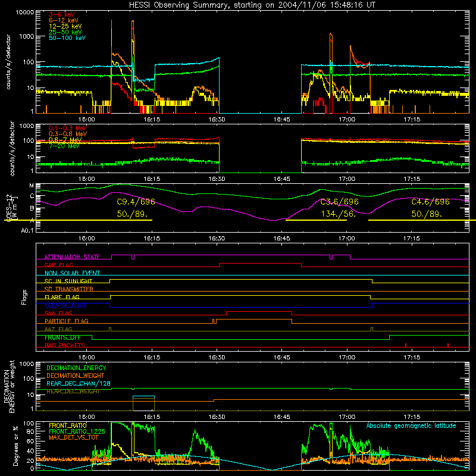Click the MAX_DET_VS_TOT legend label

pos(73,437)
